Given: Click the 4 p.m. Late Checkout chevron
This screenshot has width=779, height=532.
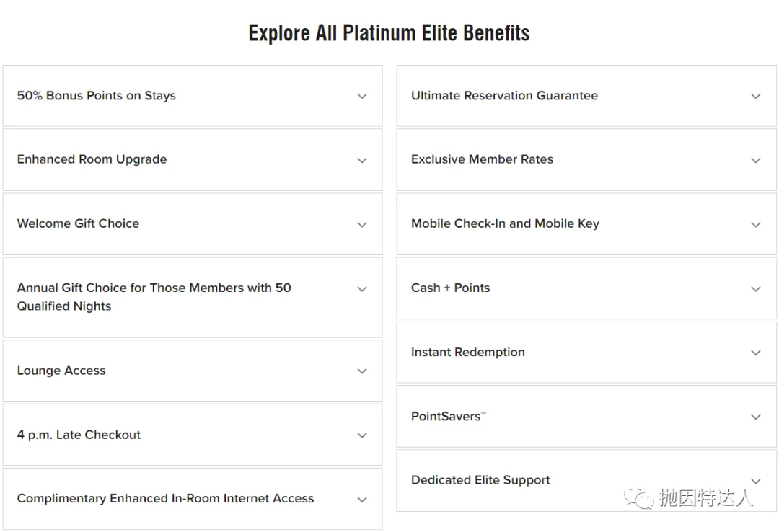Looking at the screenshot, I should pos(362,435).
